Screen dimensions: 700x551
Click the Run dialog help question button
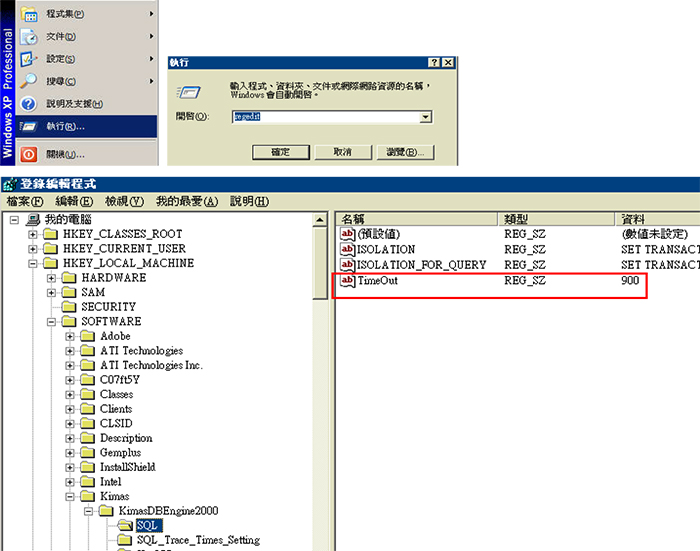(x=434, y=63)
